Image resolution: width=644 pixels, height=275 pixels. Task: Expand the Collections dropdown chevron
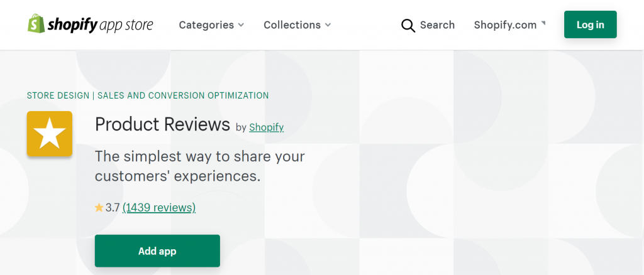[328, 25]
